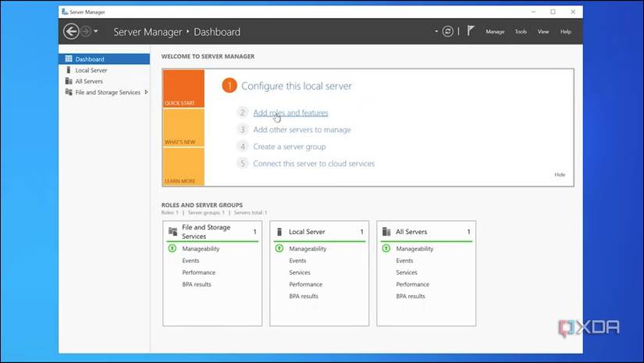Image resolution: width=644 pixels, height=363 pixels.
Task: Open dropdown arrow beside refresh icon
Action: (436, 31)
